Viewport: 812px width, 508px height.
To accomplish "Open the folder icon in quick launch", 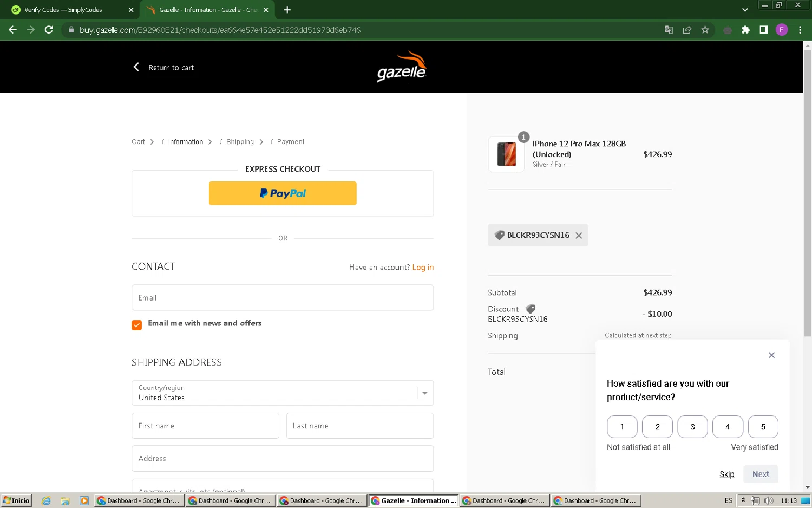I will pos(65,501).
